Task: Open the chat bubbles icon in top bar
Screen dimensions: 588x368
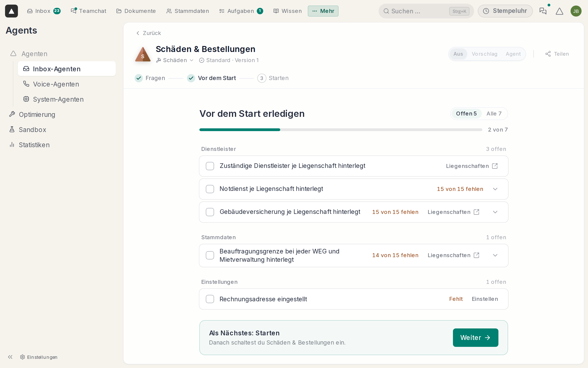Action: coord(543,11)
